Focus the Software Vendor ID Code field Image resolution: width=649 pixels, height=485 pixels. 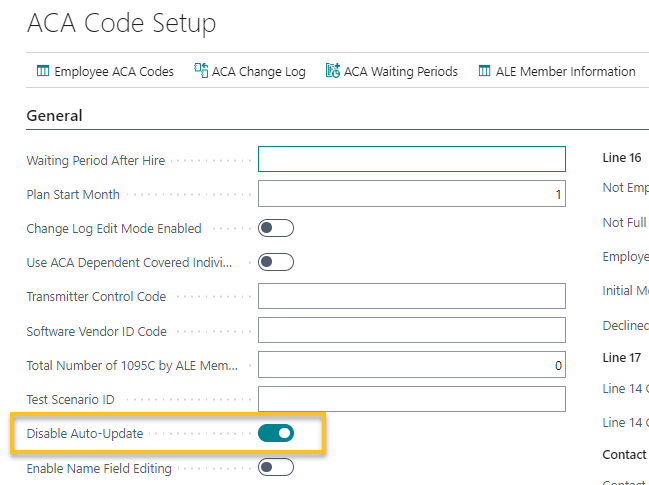coord(411,331)
